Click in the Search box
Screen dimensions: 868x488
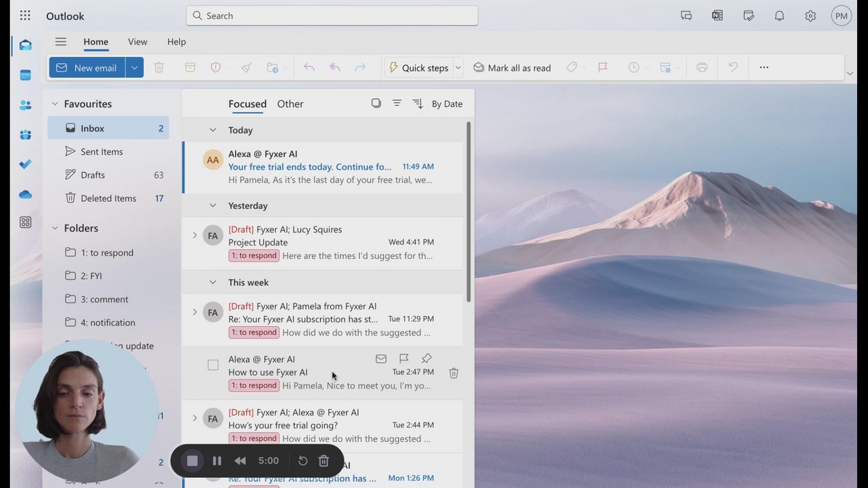pos(332,16)
